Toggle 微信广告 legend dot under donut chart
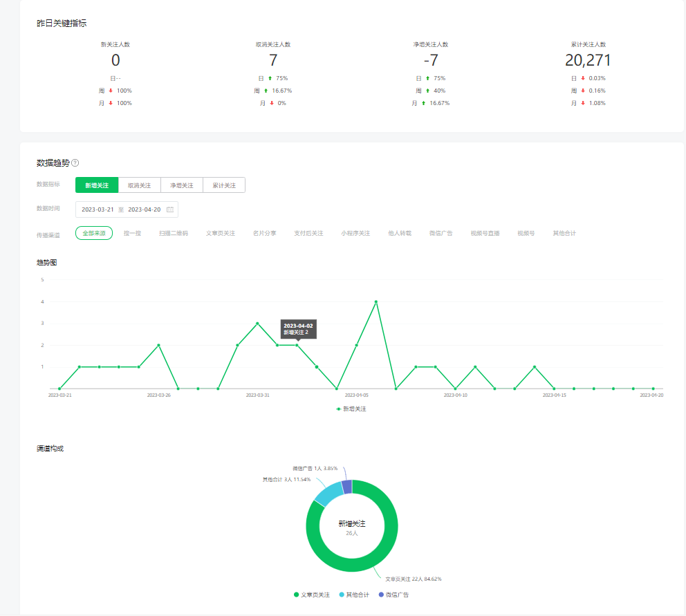 pyautogui.click(x=381, y=595)
